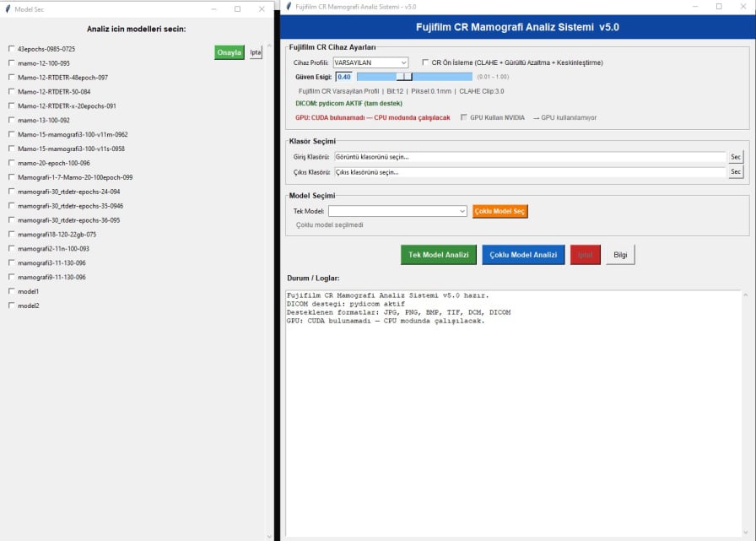
Task: Open the Bilgi info button
Action: click(620, 255)
